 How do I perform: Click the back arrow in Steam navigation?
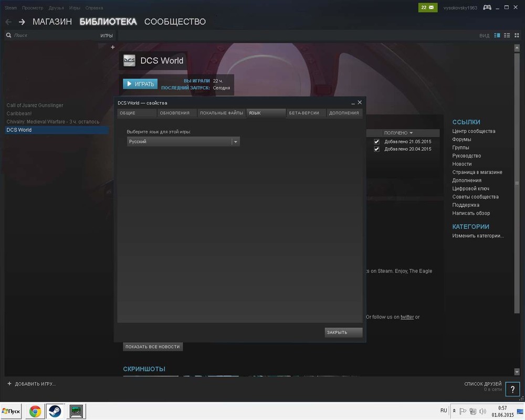coord(9,22)
